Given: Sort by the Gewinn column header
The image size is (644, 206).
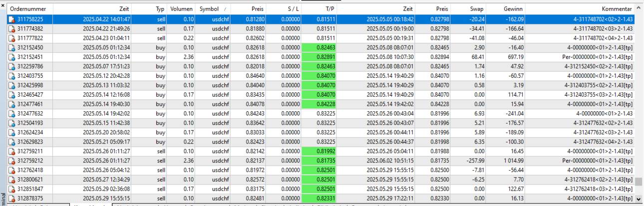Looking at the screenshot, I should 505,9.
